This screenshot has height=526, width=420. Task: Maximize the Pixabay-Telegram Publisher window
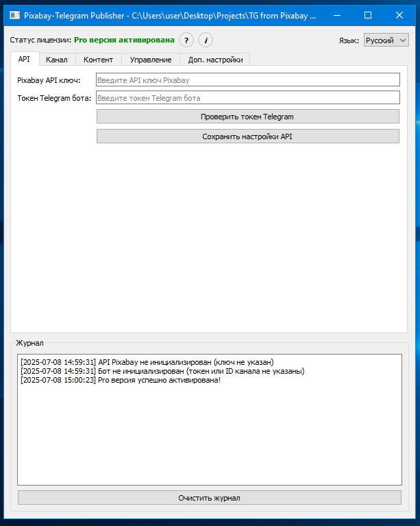(368, 16)
